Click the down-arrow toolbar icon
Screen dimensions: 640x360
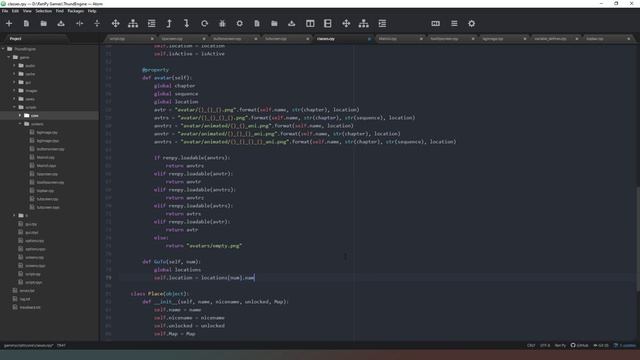pos(187,24)
